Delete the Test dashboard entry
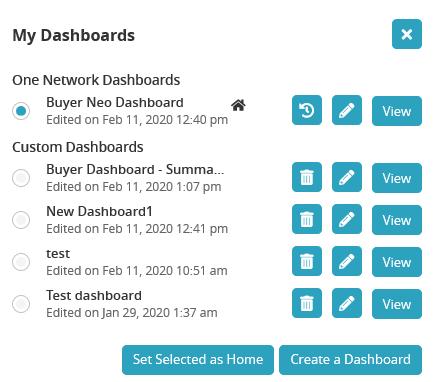This screenshot has width=440, height=382. 307,303
